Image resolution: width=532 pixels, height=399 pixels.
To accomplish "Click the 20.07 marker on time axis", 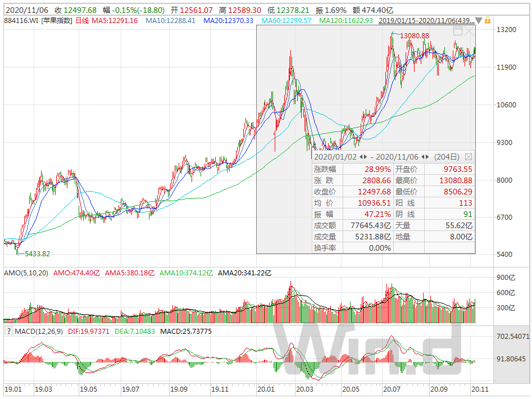I will tap(392, 389).
